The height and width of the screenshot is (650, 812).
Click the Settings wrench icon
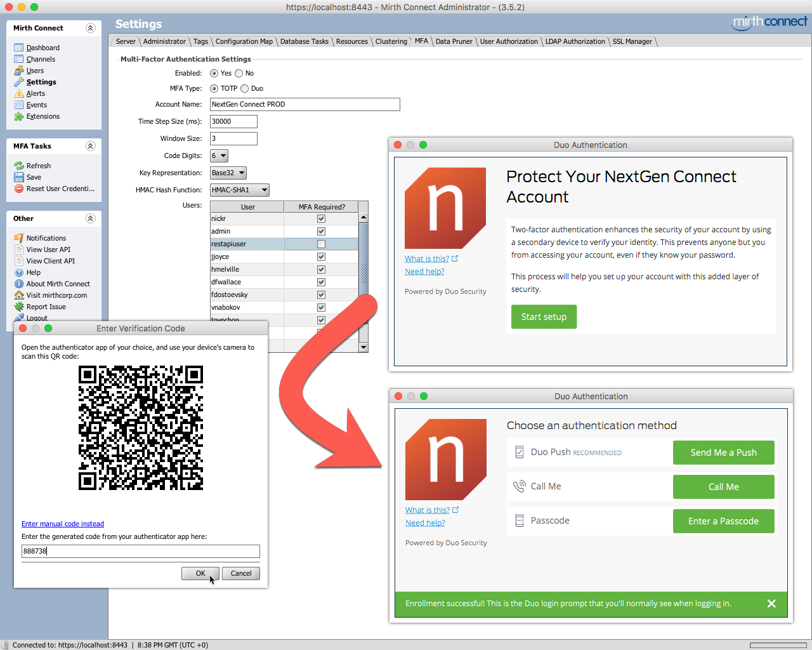tap(19, 82)
